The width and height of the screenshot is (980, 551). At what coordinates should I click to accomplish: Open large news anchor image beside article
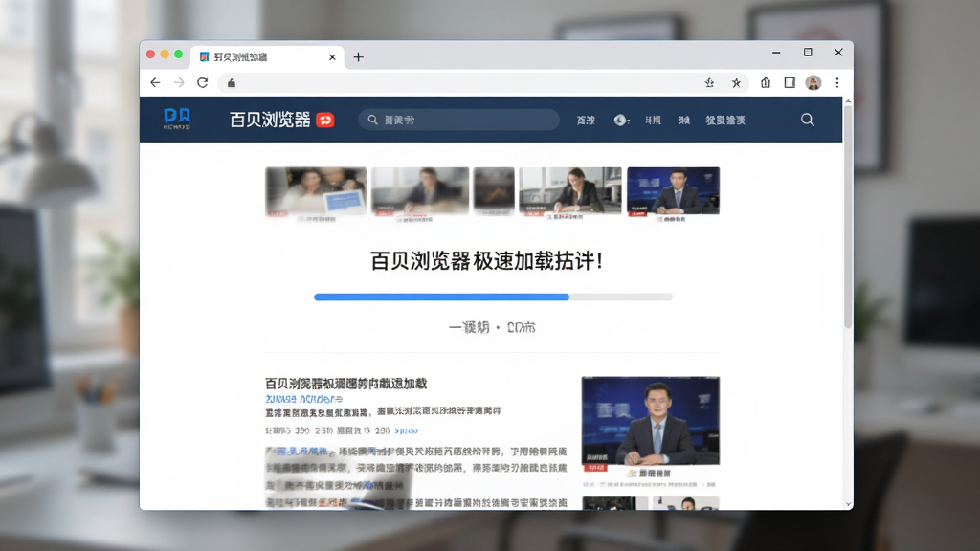click(x=650, y=421)
